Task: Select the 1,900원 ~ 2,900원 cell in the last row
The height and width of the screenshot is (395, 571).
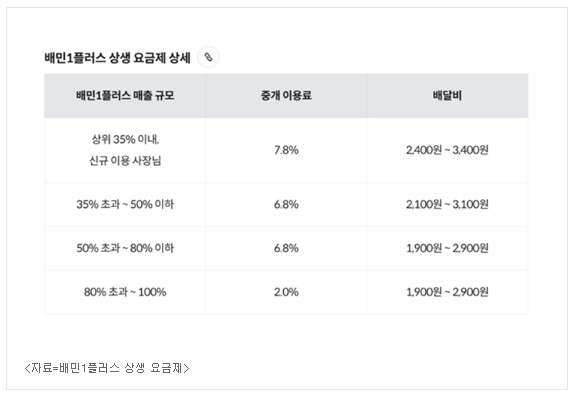Action: (447, 292)
